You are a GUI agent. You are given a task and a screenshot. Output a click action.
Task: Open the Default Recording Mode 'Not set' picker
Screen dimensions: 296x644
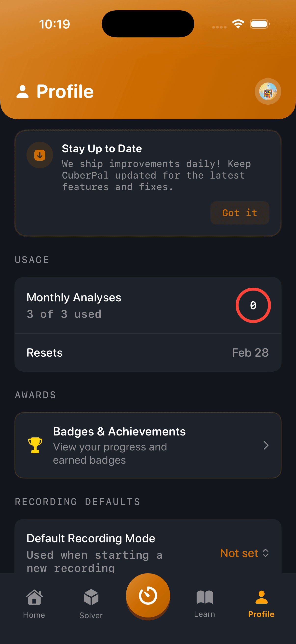[x=239, y=553]
